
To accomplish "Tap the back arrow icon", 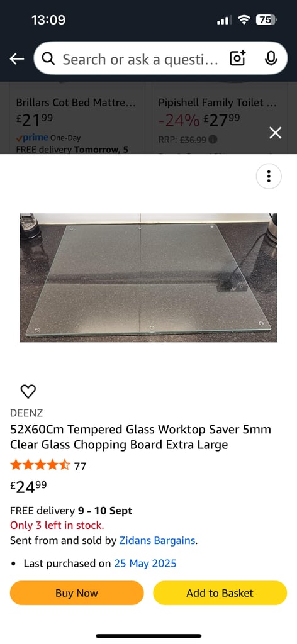I will tap(17, 59).
